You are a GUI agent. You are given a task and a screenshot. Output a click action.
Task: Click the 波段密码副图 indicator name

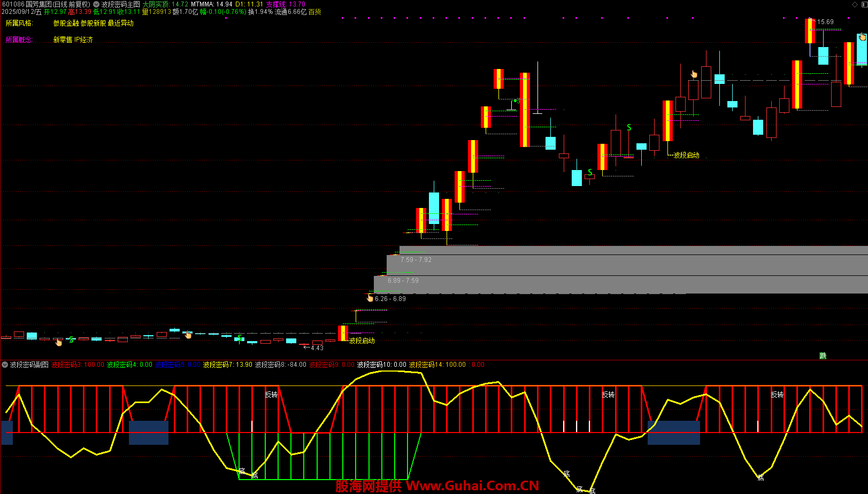click(29, 365)
